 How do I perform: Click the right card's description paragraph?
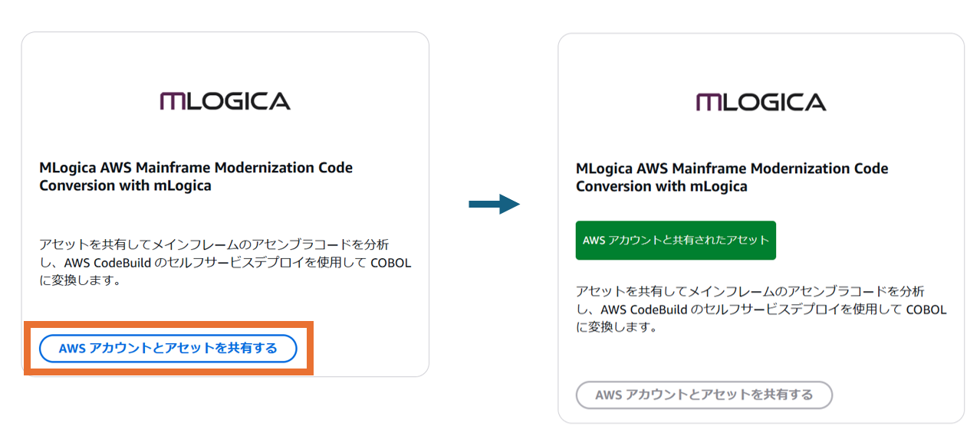pos(761,310)
